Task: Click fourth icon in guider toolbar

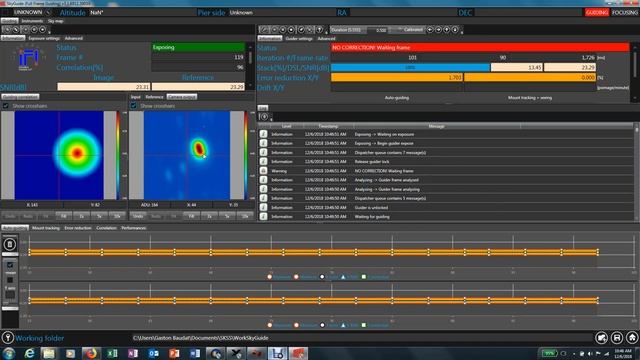Action: [x=291, y=30]
